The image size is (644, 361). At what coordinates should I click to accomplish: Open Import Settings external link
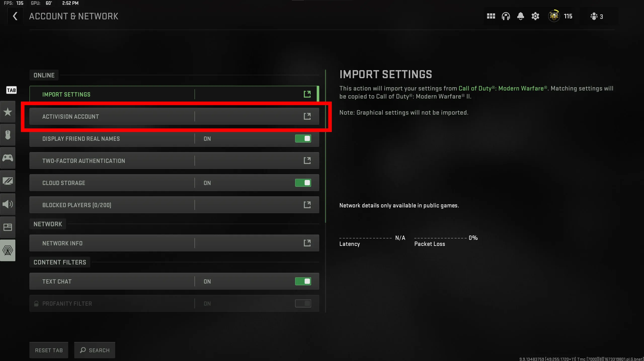coord(307,94)
